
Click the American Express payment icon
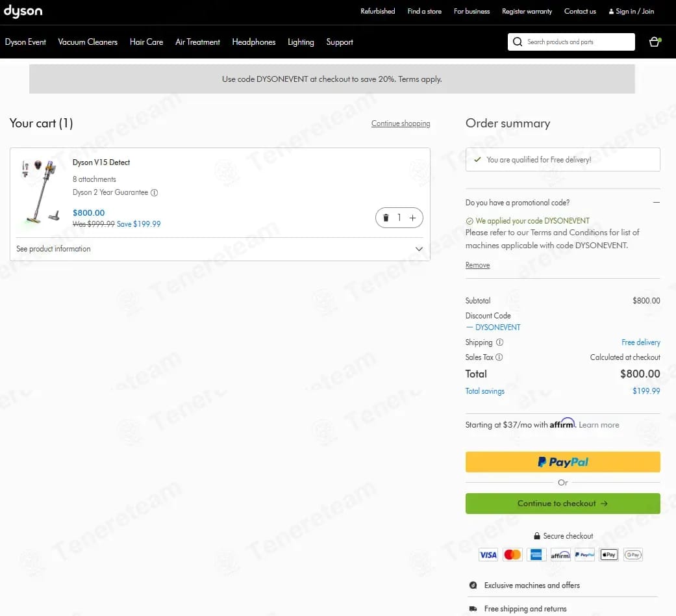pos(536,555)
